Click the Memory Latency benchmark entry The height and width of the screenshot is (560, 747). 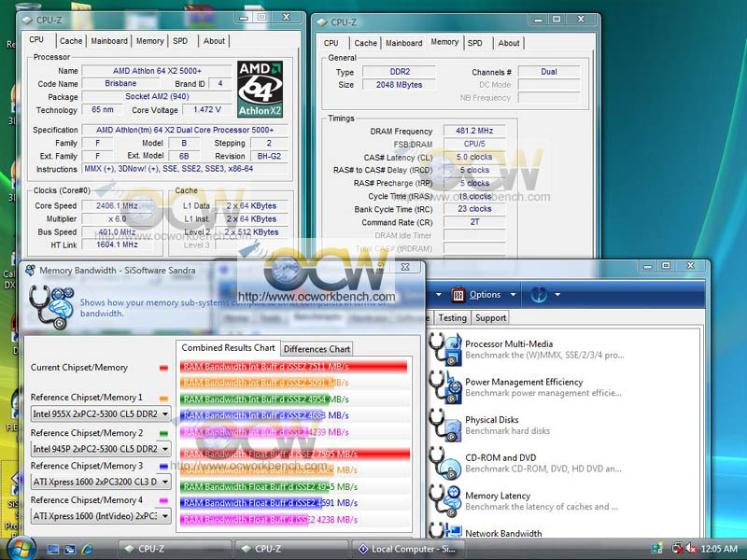(x=526, y=500)
